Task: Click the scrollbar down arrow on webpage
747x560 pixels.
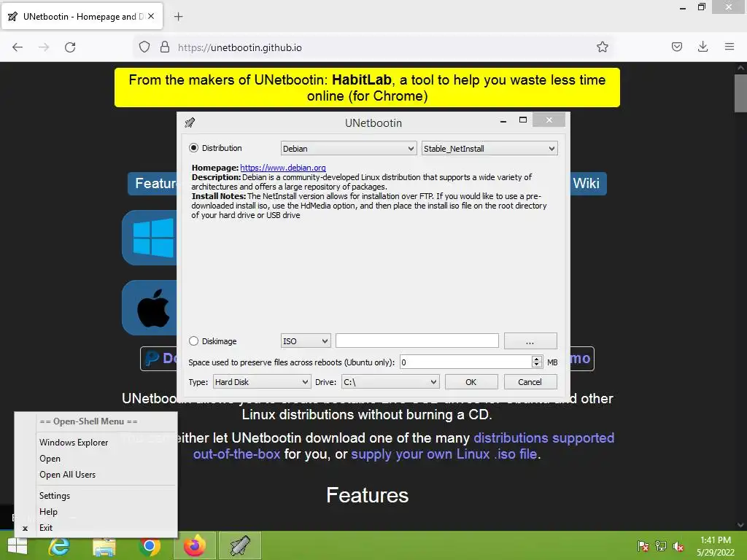Action: click(740, 525)
